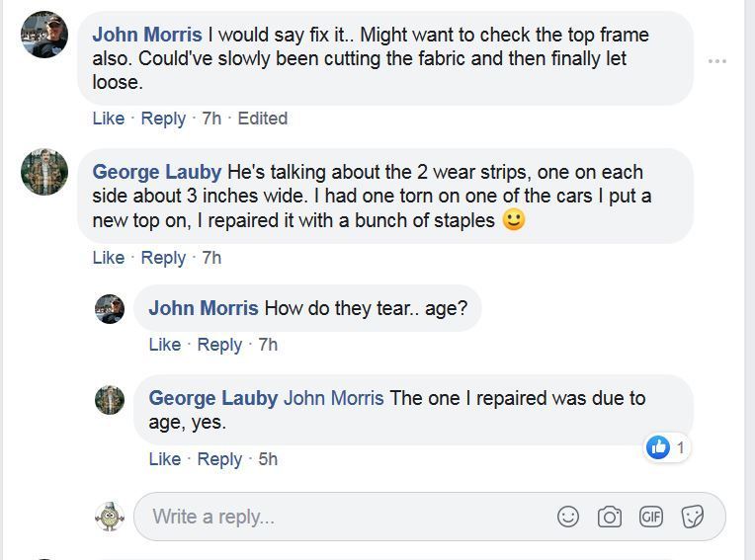The width and height of the screenshot is (755, 560).
Task: Click the sticker icon in reply box
Action: coord(693,517)
